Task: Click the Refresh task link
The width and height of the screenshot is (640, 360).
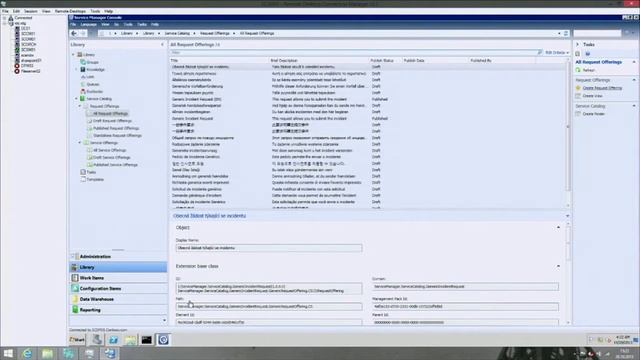Action: pos(589,70)
